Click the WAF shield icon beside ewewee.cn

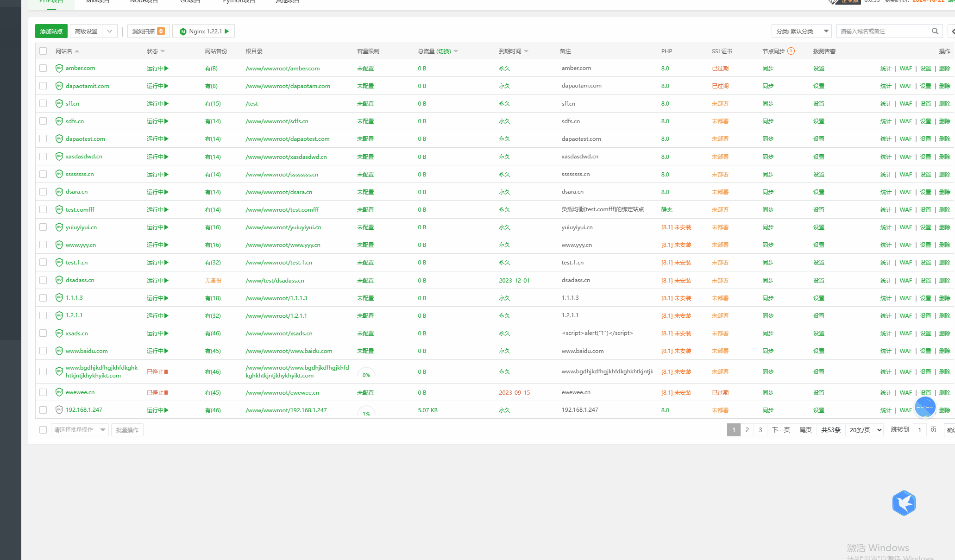(59, 392)
